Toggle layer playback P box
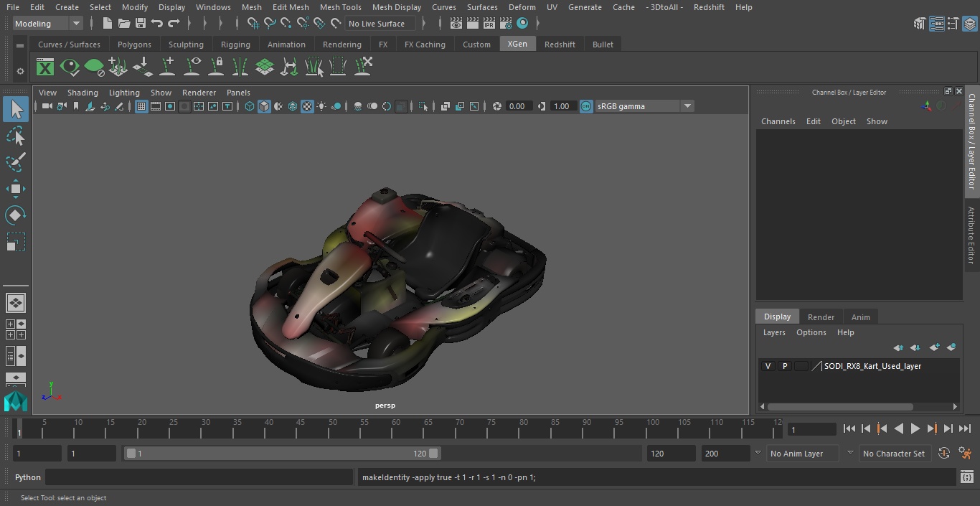The image size is (980, 506). (x=784, y=366)
